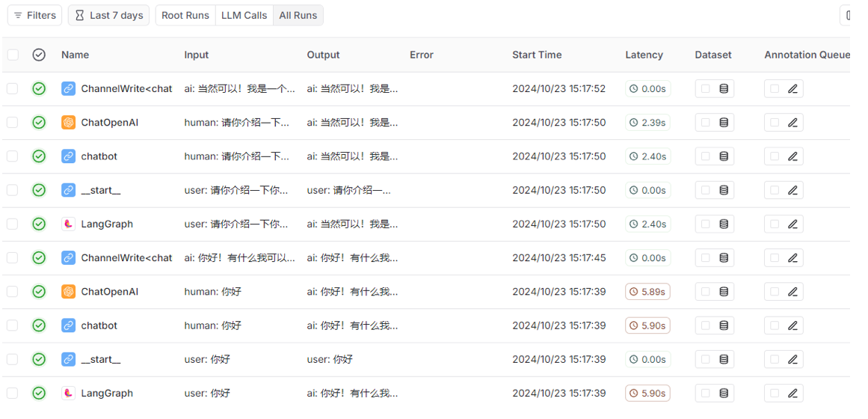Select the All Runs tab
The width and height of the screenshot is (868, 419).
[298, 15]
